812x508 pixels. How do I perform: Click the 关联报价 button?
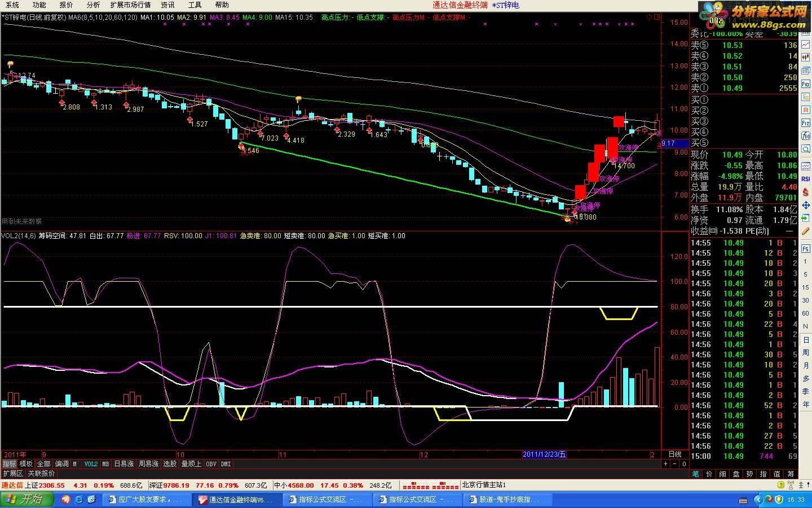point(41,474)
